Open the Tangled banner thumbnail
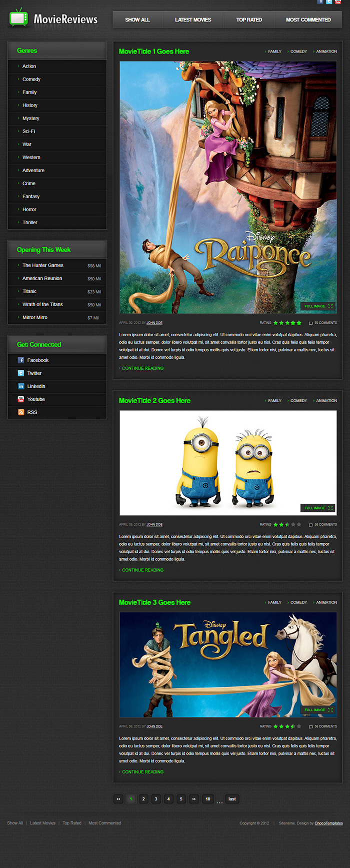 (x=228, y=665)
